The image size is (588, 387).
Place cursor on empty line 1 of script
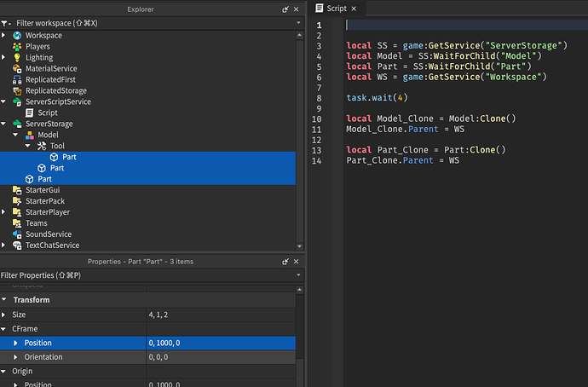tap(465, 25)
